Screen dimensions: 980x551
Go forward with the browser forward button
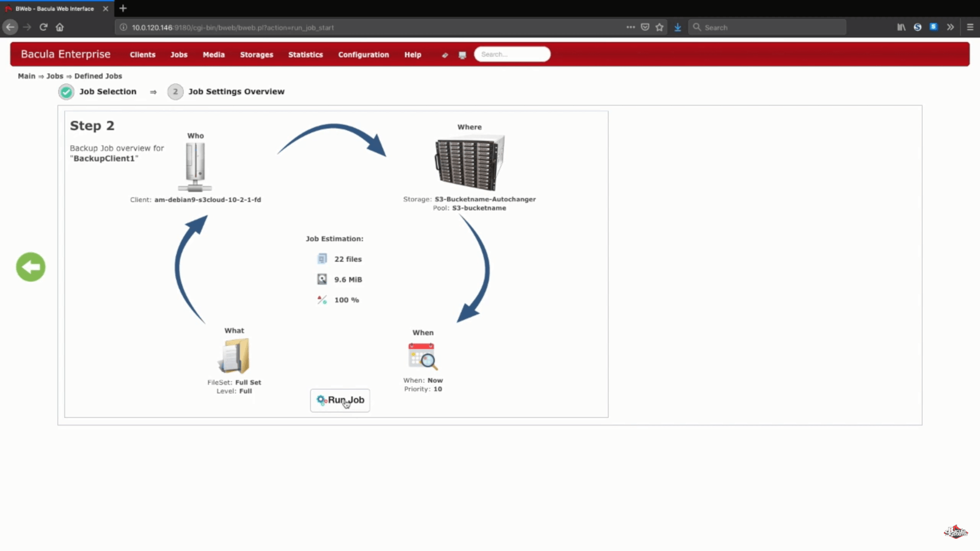coord(27,27)
